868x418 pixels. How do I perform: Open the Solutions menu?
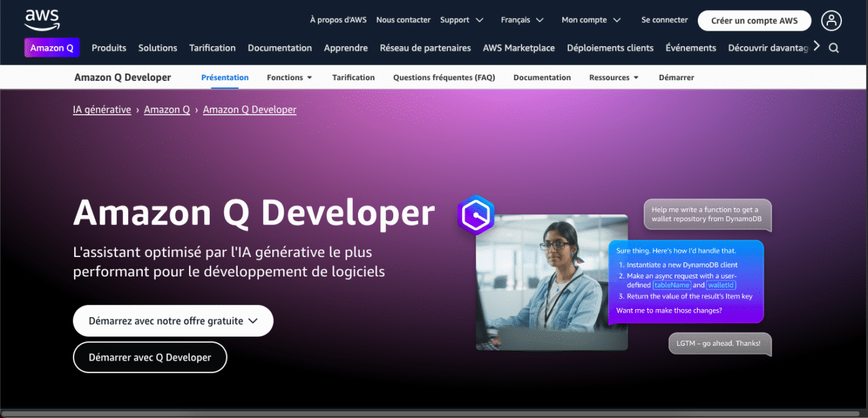pos(158,48)
